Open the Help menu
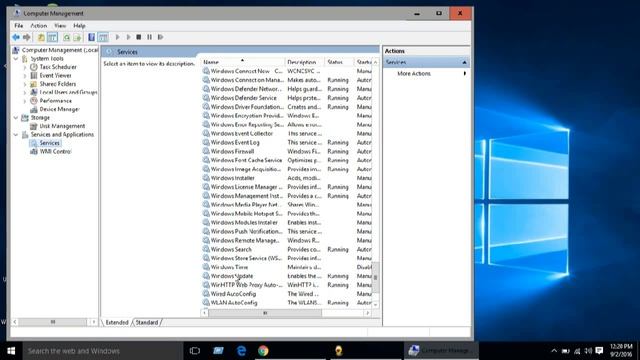Viewport: 640px width, 360px height. 79,25
